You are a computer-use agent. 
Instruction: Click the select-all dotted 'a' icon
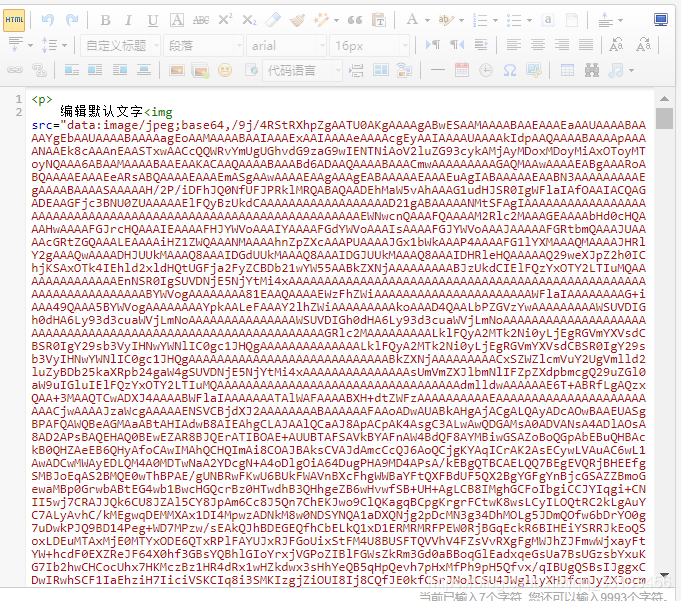coord(548,20)
